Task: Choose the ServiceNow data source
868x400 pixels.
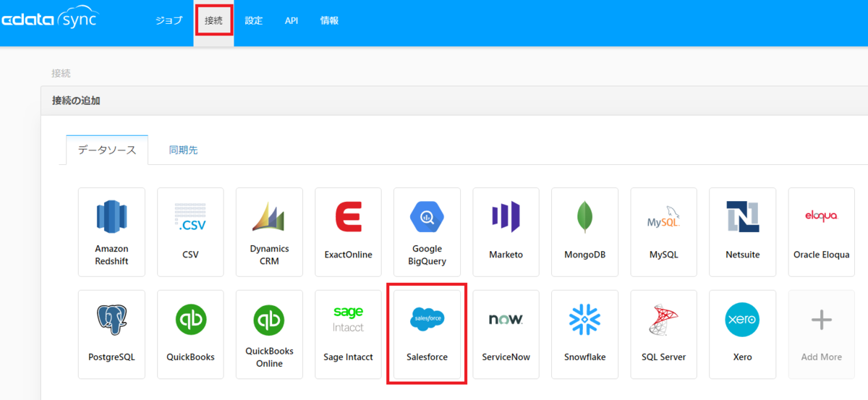Action: (x=506, y=335)
